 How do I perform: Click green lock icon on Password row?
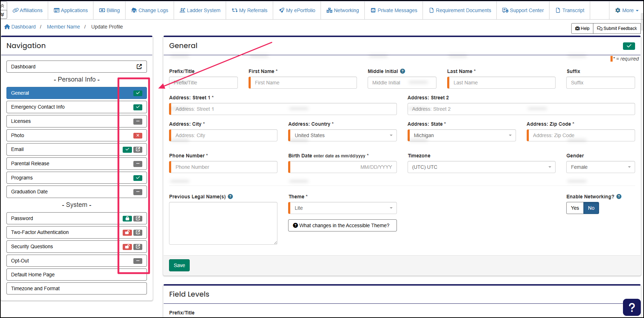127,219
